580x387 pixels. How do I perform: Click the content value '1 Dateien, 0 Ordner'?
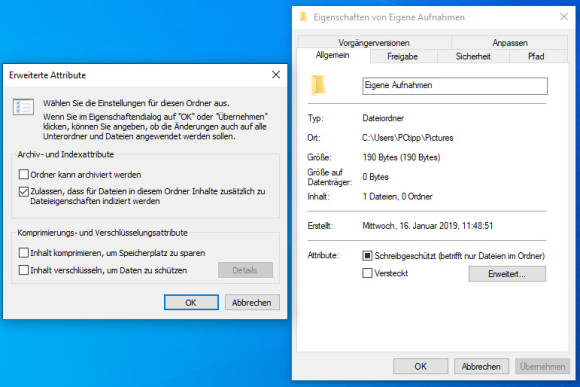397,196
